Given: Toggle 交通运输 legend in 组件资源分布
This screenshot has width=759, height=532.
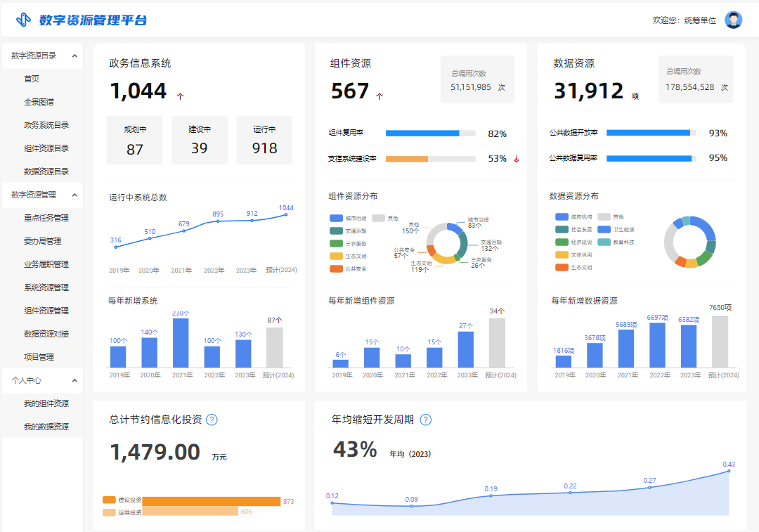Looking at the screenshot, I should coord(348,231).
